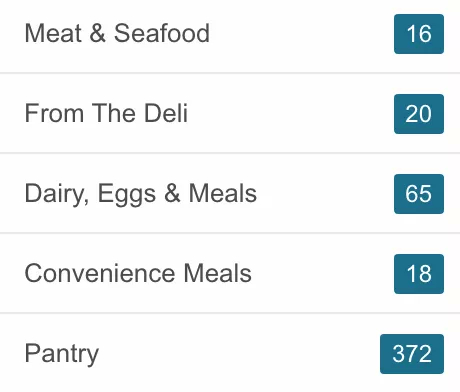
Task: Open the Meat & Seafood category
Action: [230, 34]
